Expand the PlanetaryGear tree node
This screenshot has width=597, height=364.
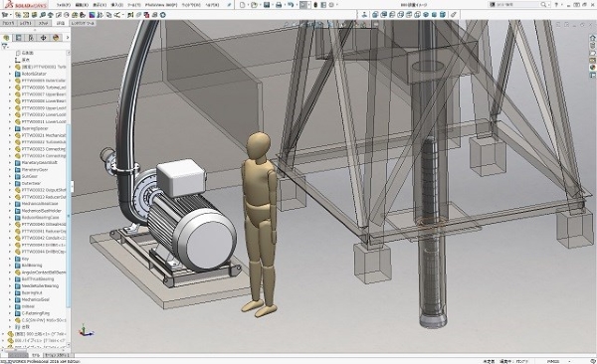pos(10,170)
